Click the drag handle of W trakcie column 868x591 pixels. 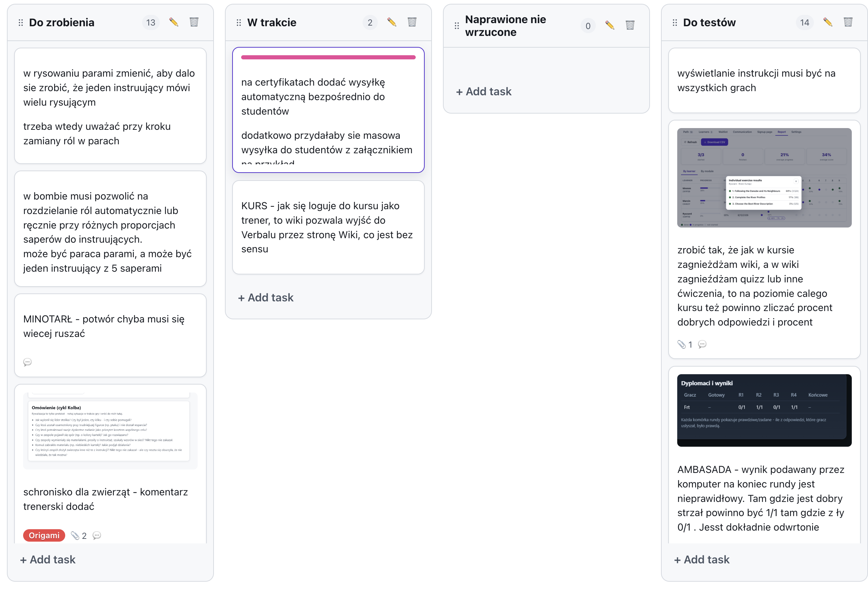[x=239, y=22]
